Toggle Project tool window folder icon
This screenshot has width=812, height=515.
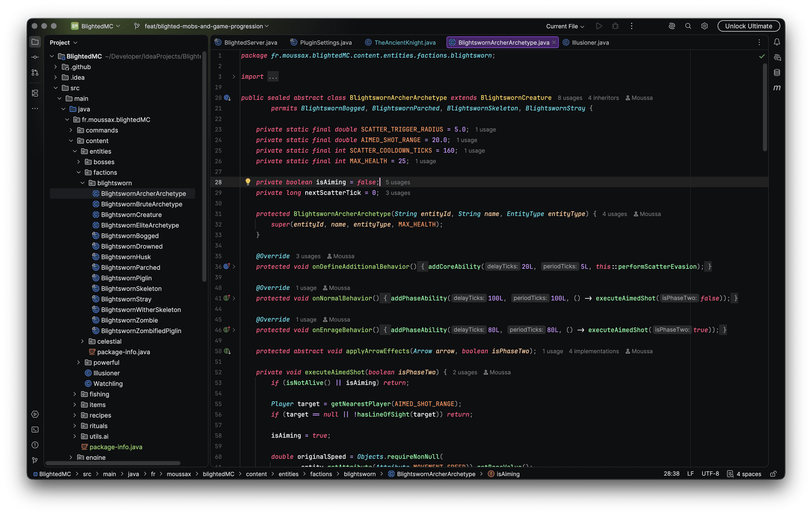35,42
